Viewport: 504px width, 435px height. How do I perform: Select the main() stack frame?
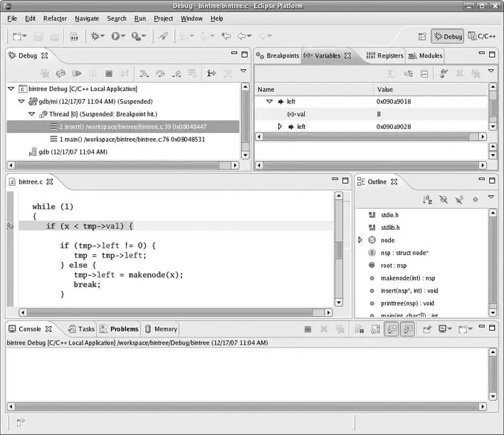coord(132,139)
